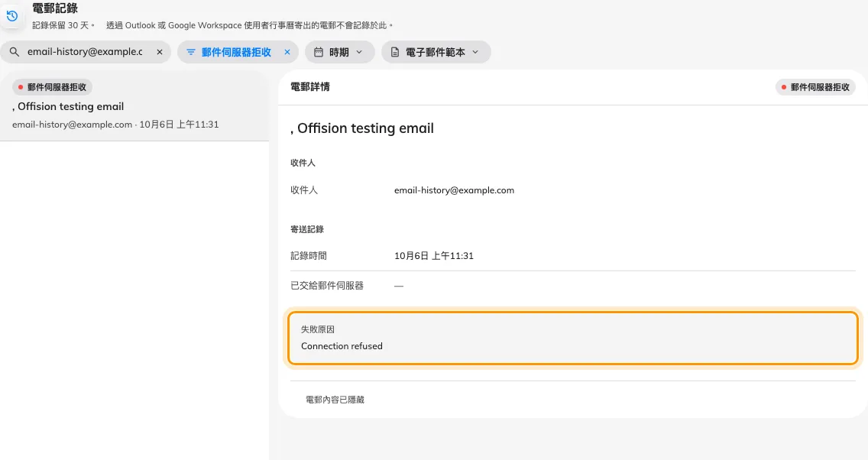Select the Offision testing email list entry
The width and height of the screenshot is (868, 460).
click(134, 106)
